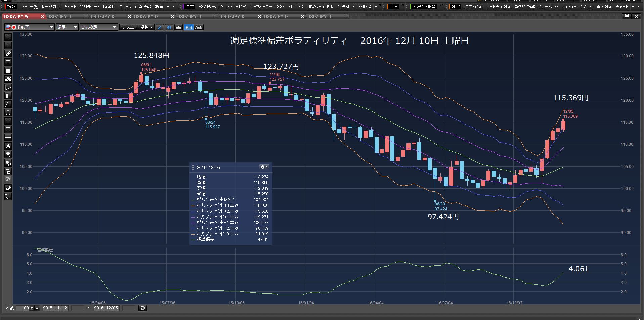Screen dimensions: 644x320
Task: Toggle the blue info display icon
Action: coord(169,27)
